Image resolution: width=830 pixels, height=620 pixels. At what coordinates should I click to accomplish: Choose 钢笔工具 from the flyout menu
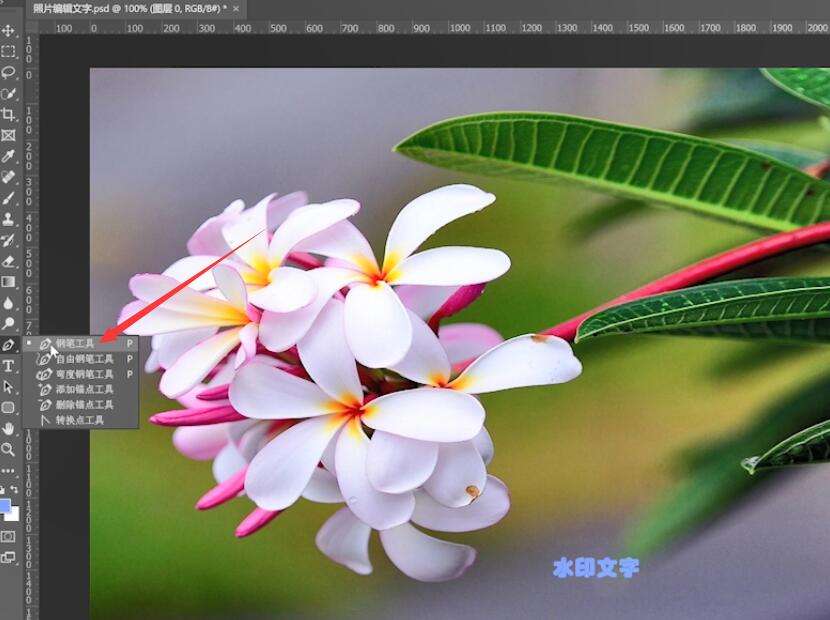(x=80, y=343)
